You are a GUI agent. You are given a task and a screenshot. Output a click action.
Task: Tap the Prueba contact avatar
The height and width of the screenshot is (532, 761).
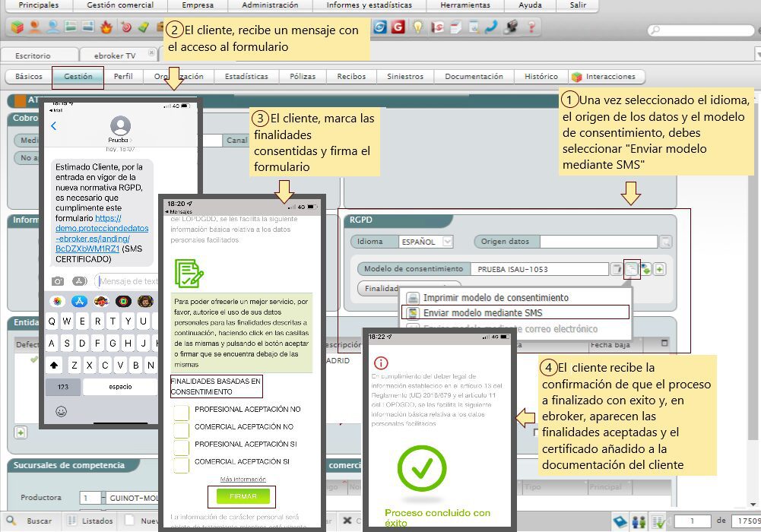point(120,126)
